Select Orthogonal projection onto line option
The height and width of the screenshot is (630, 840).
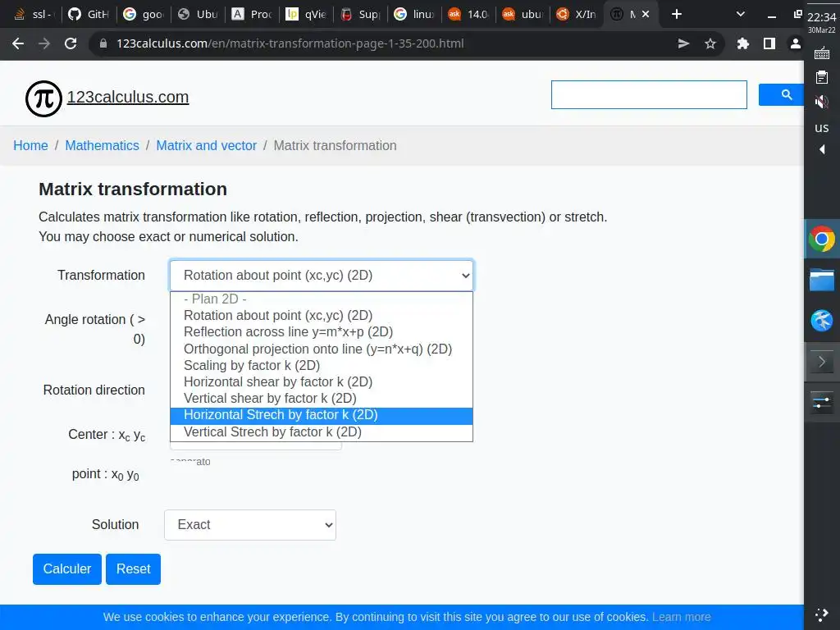point(322,349)
